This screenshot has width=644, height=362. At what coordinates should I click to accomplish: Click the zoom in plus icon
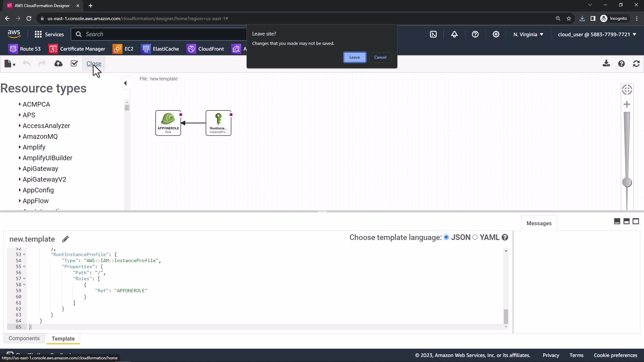[627, 105]
